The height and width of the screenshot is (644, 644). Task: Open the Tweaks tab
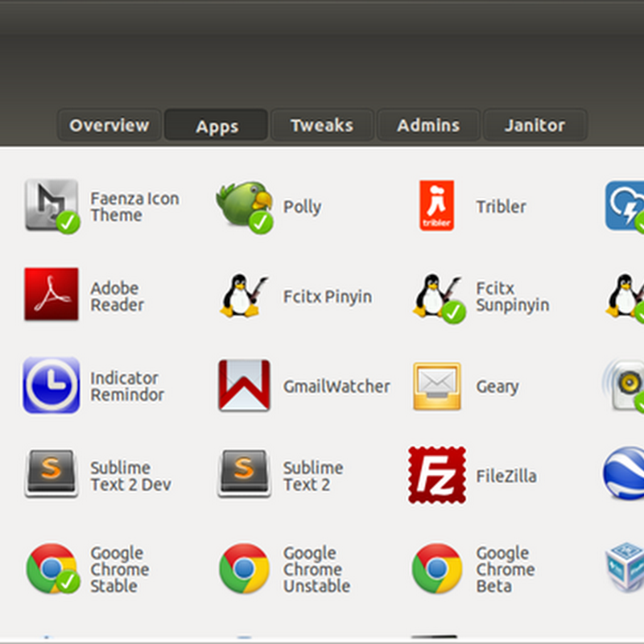pyautogui.click(x=322, y=126)
